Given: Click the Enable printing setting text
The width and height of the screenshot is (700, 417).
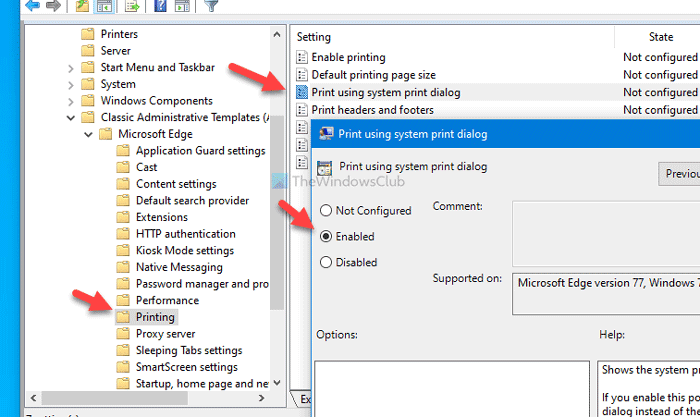Looking at the screenshot, I should tap(348, 57).
